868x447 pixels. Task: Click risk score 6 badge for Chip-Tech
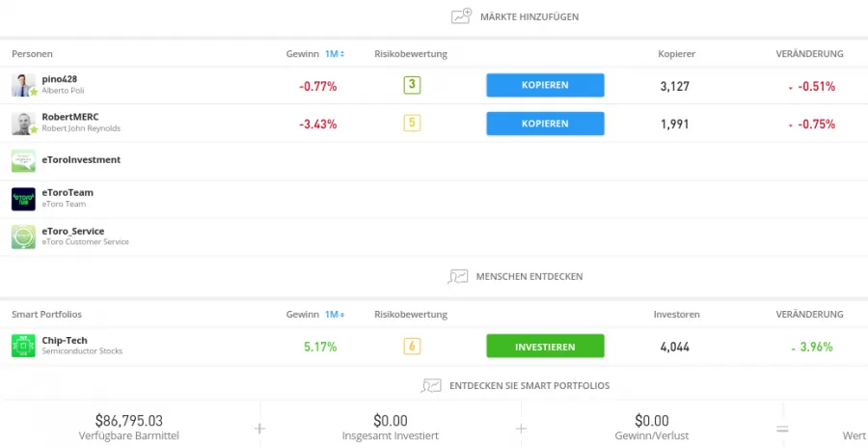pyautogui.click(x=412, y=347)
